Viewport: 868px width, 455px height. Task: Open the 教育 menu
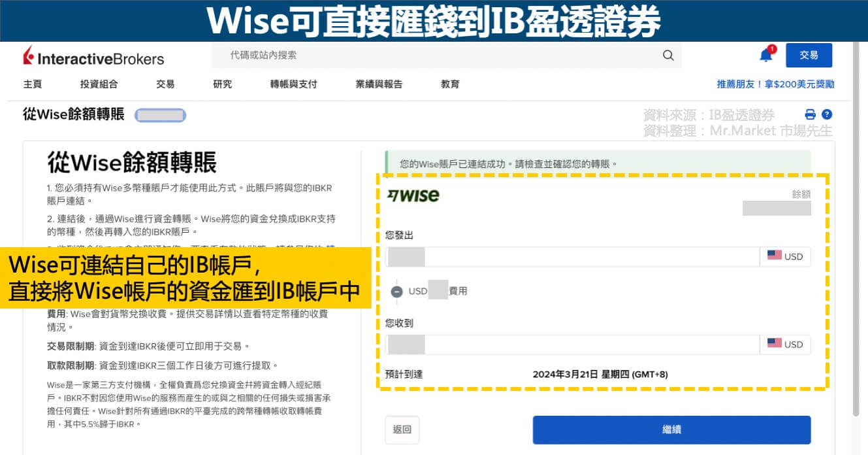click(x=450, y=84)
